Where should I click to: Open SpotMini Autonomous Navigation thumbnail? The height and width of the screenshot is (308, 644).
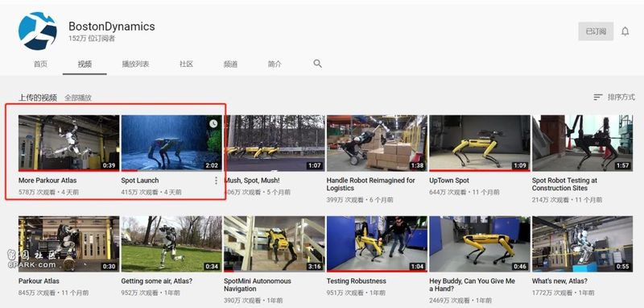click(274, 243)
